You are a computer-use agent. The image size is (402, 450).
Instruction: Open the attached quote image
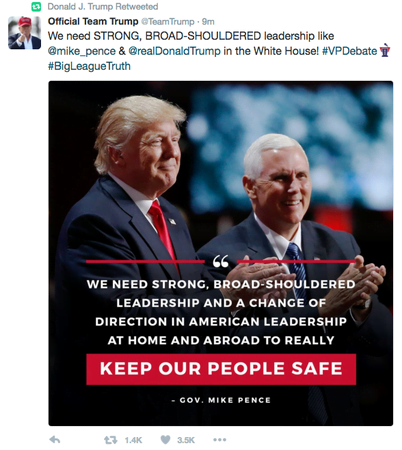pyautogui.click(x=221, y=253)
